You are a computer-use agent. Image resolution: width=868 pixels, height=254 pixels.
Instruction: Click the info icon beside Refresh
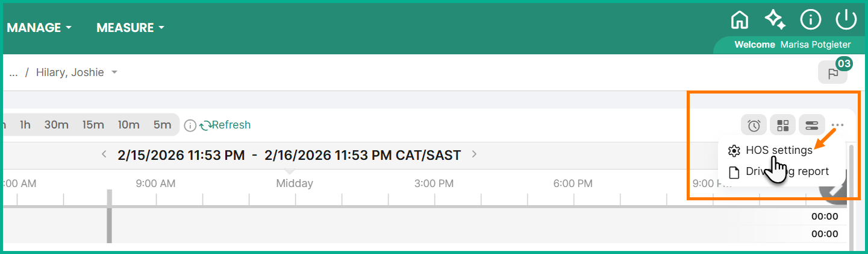click(190, 125)
